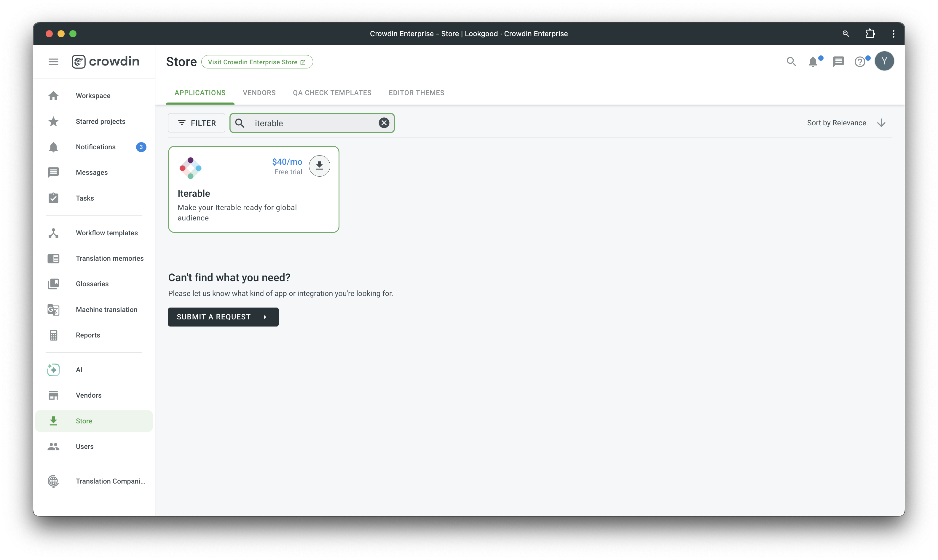Select Reports label in the sidebar

88,335
